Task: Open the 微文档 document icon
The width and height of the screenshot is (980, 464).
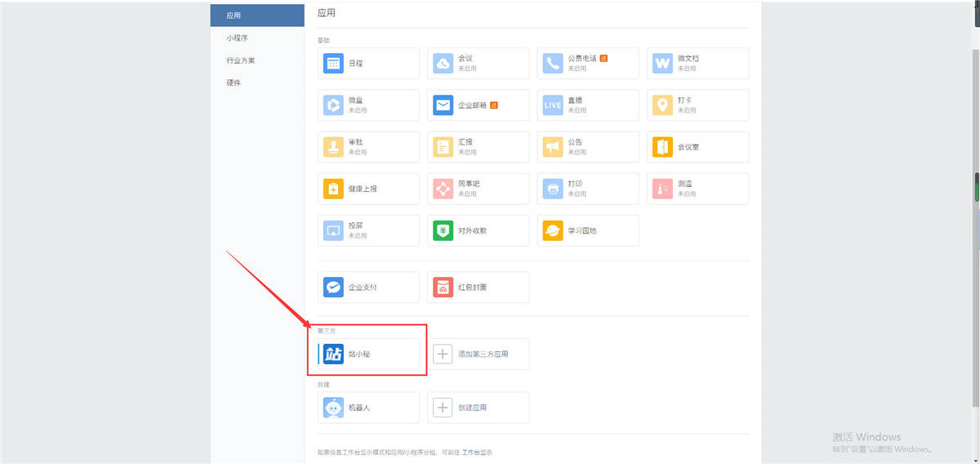Action: (x=662, y=63)
